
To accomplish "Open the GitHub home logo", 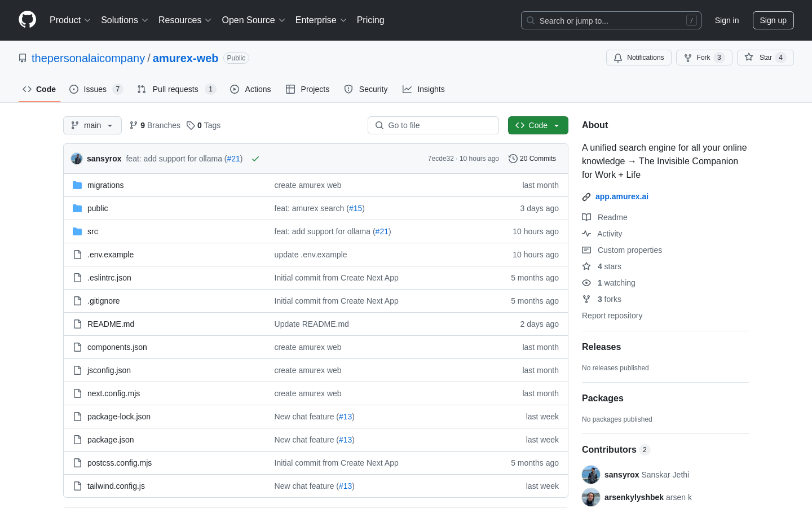I will point(28,20).
